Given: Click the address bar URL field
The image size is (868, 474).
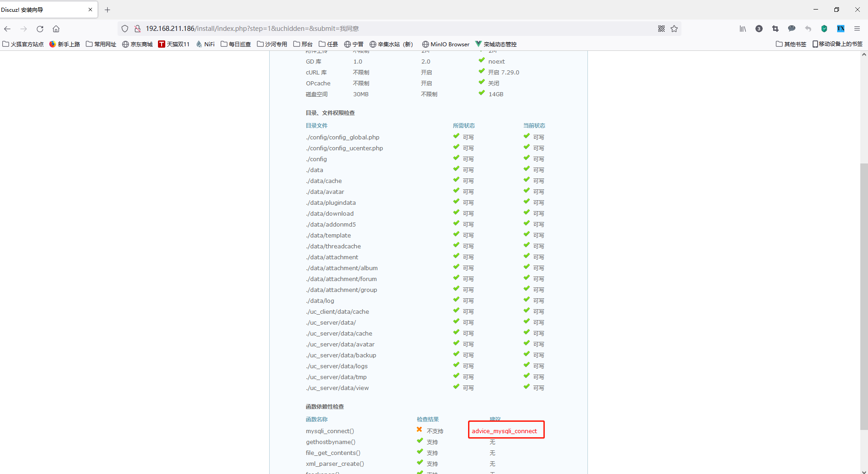Looking at the screenshot, I should [399, 29].
